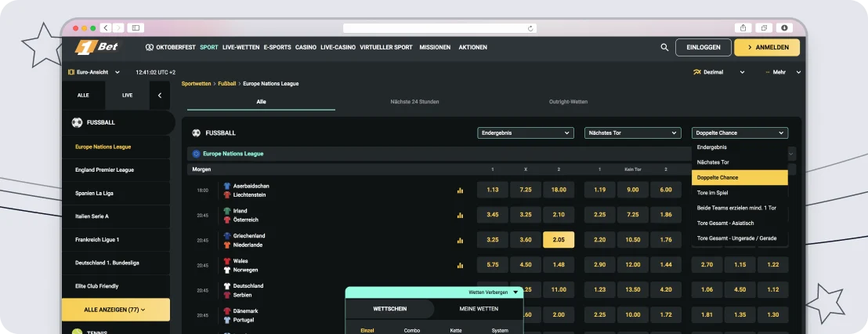The image size is (868, 334).
Task: Open the Endergebnis market dropdown
Action: [x=526, y=133]
